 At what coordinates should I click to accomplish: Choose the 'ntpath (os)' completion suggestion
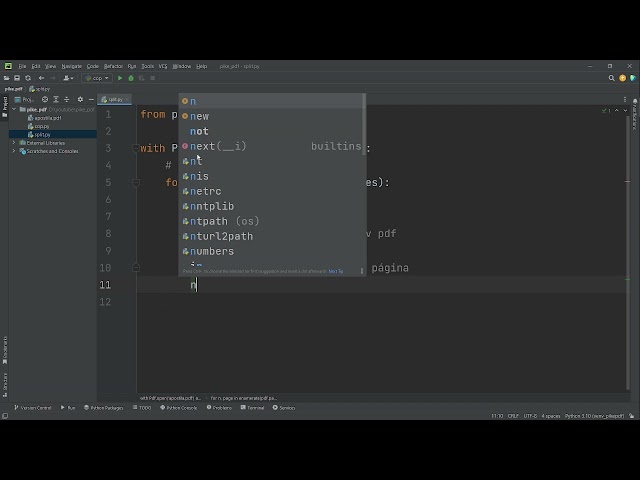pos(272,222)
